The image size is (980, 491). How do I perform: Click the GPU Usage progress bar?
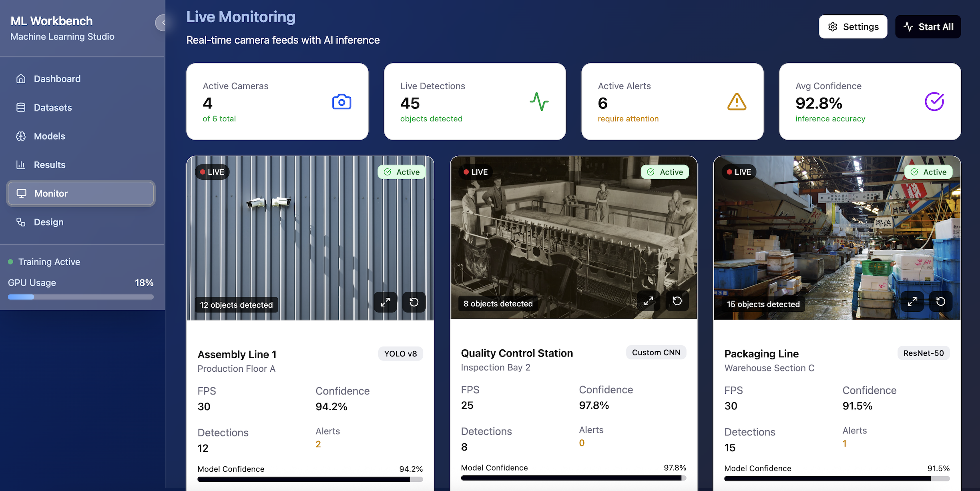80,297
